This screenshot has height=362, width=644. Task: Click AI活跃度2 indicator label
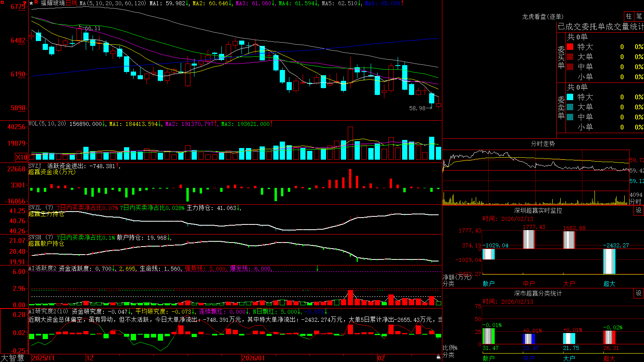tap(43, 268)
